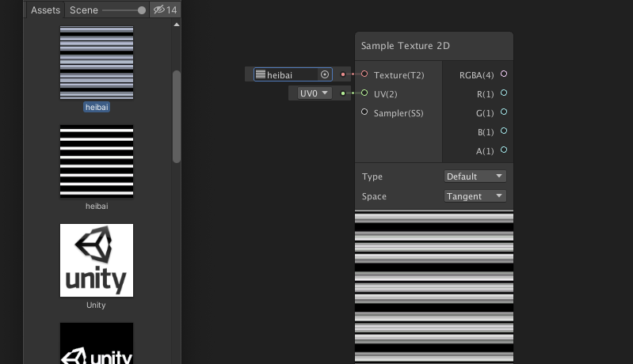The image size is (633, 364).
Task: Click the Sampler(SS) input port
Action: 364,112
